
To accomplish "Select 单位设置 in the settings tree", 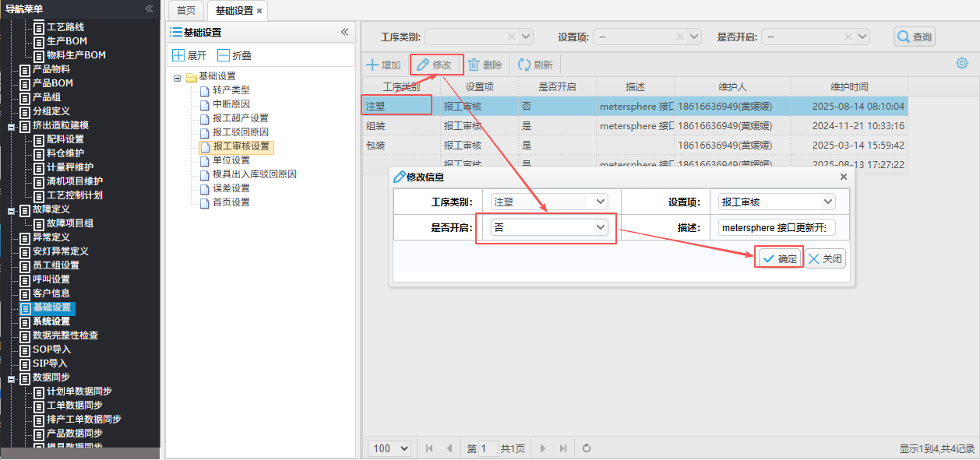I will pyautogui.click(x=231, y=160).
